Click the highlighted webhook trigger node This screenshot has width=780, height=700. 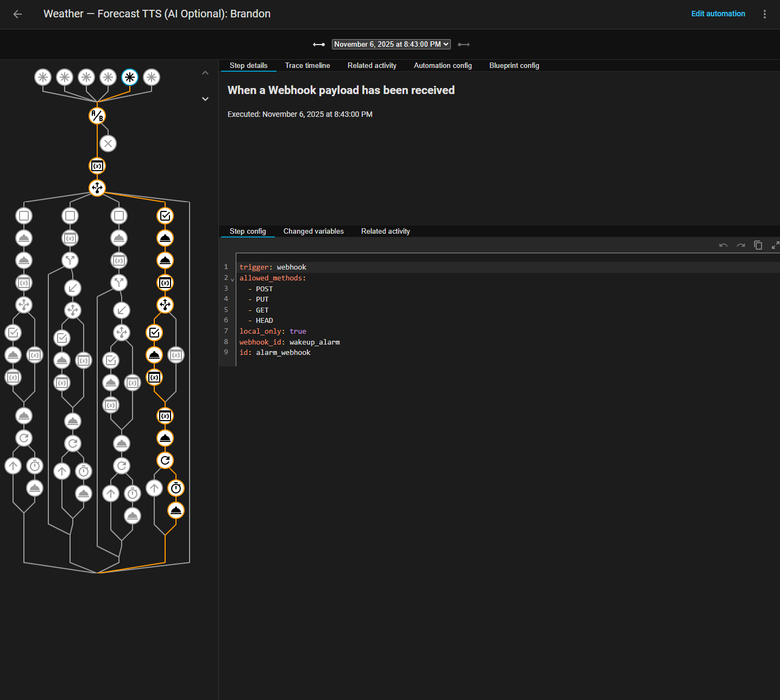[x=130, y=77]
